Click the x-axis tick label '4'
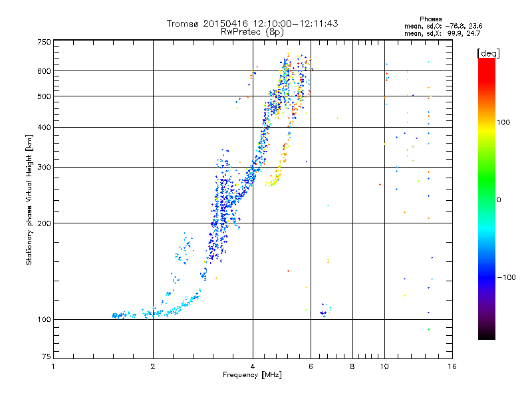Viewport: 532px width, 399px height. click(253, 366)
